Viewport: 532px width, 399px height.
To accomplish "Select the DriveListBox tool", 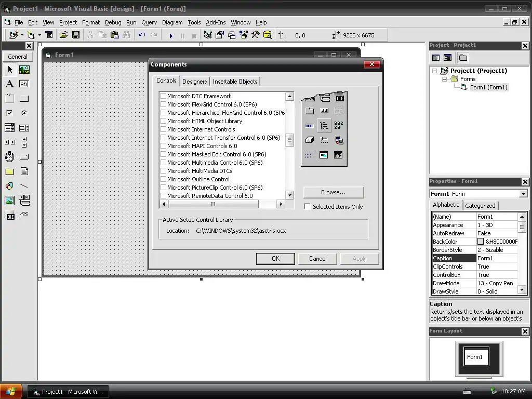I will pos(24,157).
